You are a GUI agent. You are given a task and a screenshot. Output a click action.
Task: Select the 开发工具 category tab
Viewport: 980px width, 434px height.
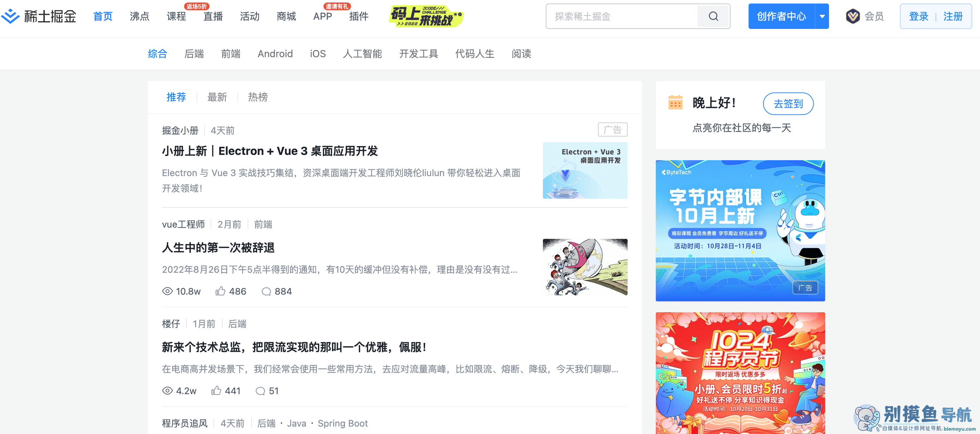418,54
